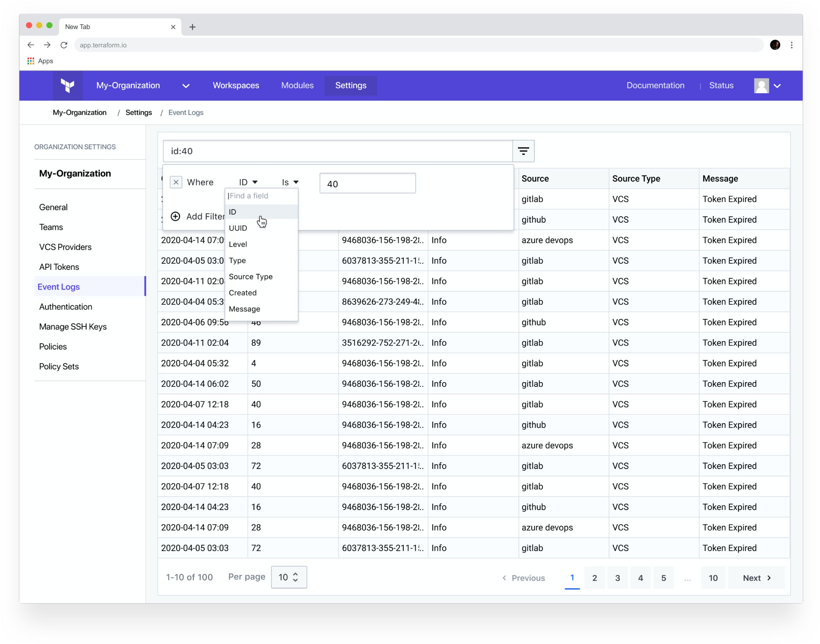This screenshot has width=820, height=644.
Task: Remove the Where filter with the X icon
Action: [176, 182]
